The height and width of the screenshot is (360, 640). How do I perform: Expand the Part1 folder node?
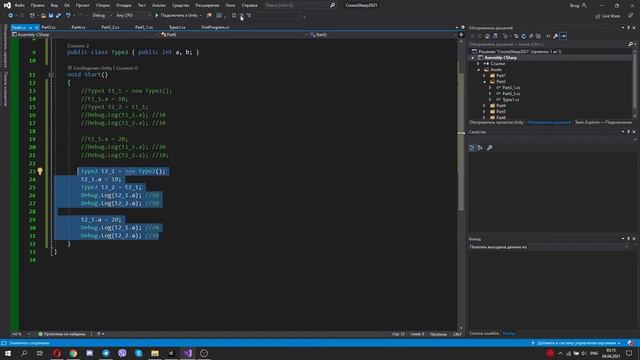pos(485,76)
